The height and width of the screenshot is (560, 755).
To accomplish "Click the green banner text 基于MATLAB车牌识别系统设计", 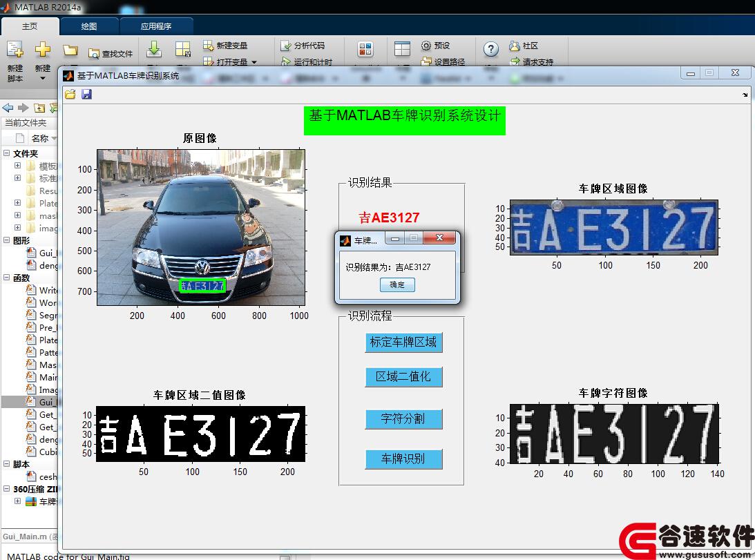I will pyautogui.click(x=405, y=115).
